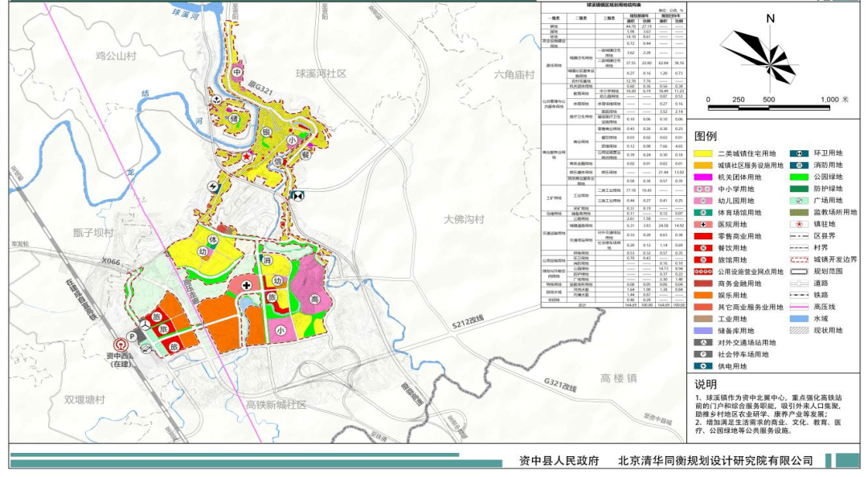Click the 广场用地 legend symbol
The height and width of the screenshot is (477, 868).
(799, 200)
